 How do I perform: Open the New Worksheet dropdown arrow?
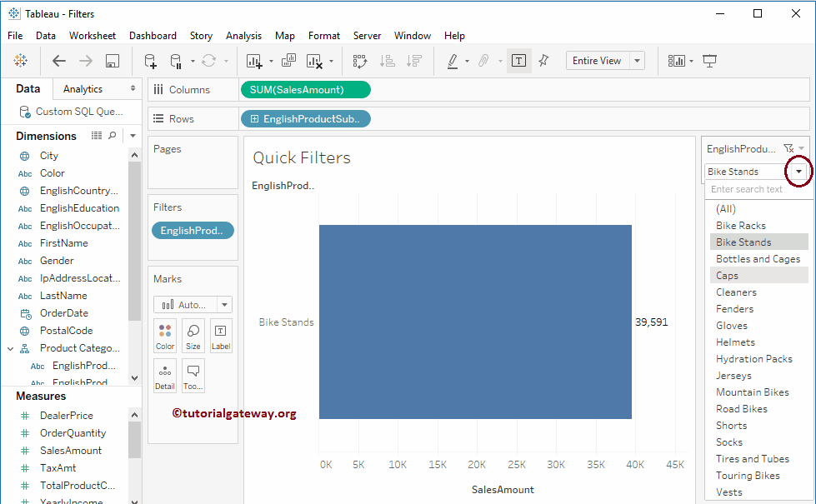[271, 62]
